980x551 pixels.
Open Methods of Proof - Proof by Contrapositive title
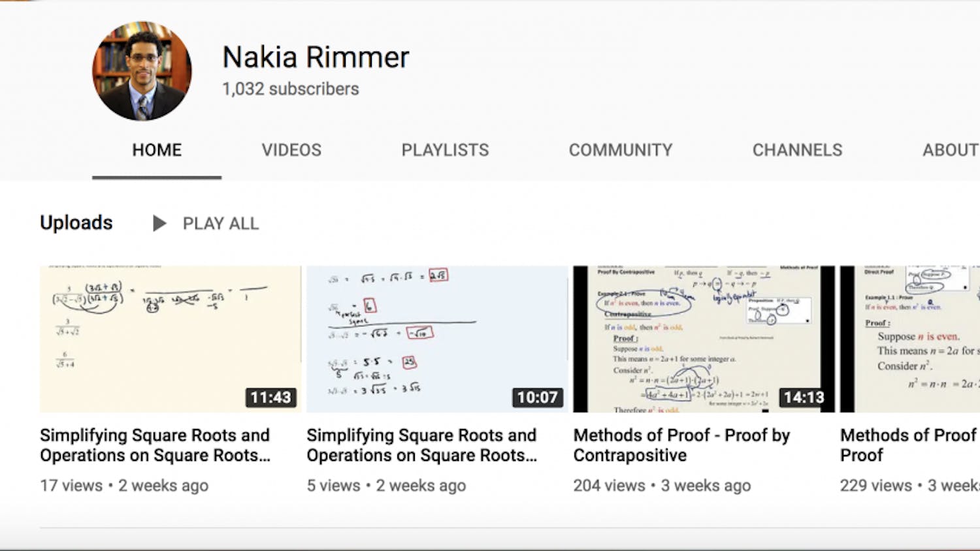(x=681, y=445)
